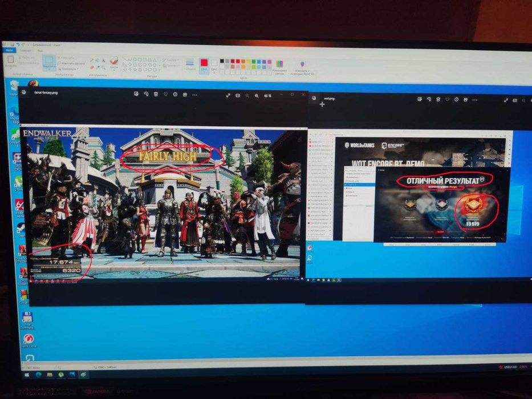Open the Windows Start menu
532x399 pixels.
point(27,375)
